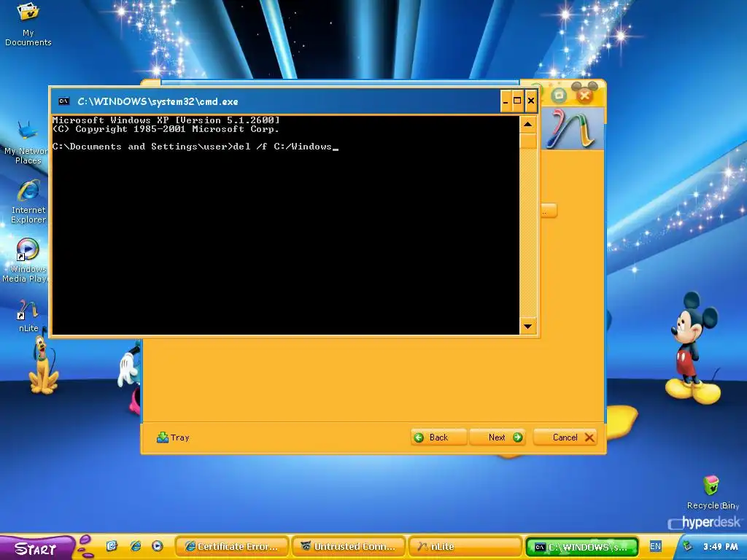Click the cmd window system menu icon
This screenshot has height=560, width=747.
tap(64, 101)
